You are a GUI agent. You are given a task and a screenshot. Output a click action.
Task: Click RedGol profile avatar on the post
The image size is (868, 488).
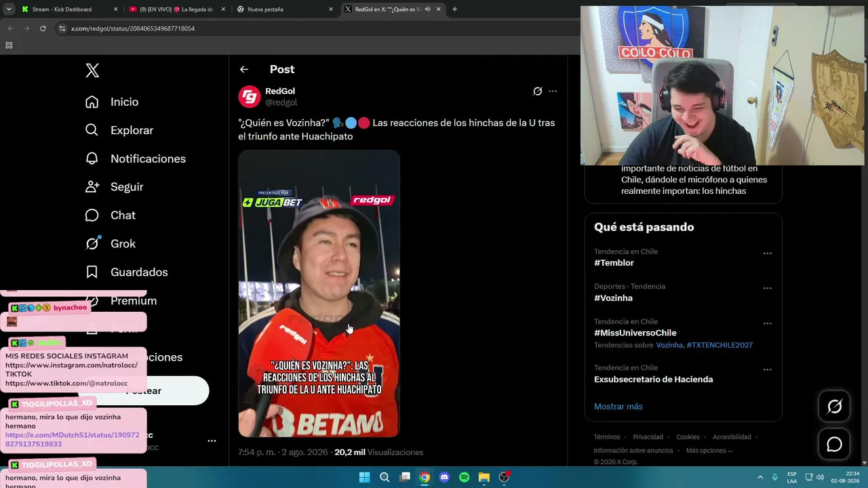250,97
